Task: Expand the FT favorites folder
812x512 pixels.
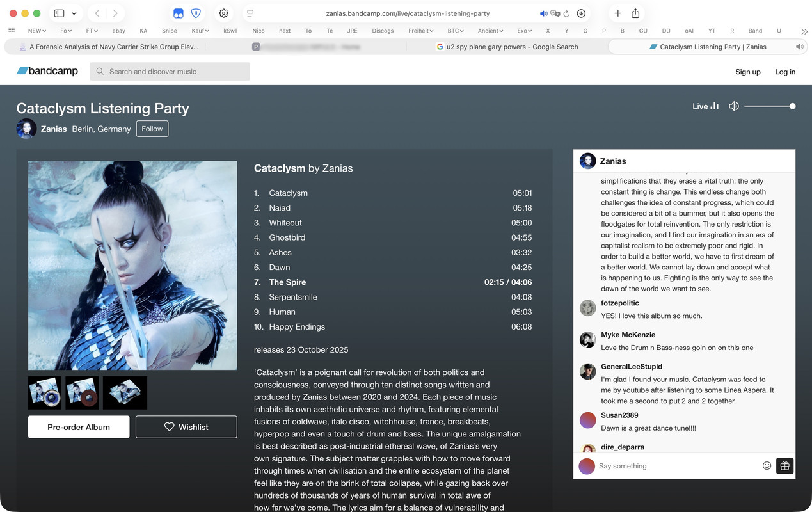Action: click(x=92, y=31)
